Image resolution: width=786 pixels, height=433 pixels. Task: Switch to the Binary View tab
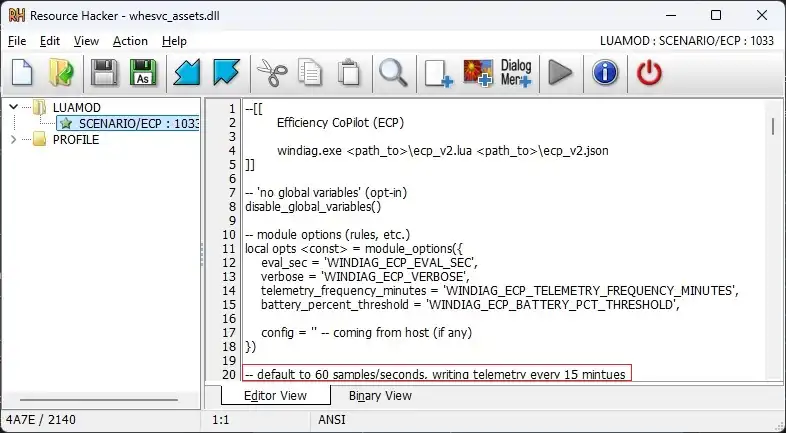[x=380, y=395]
